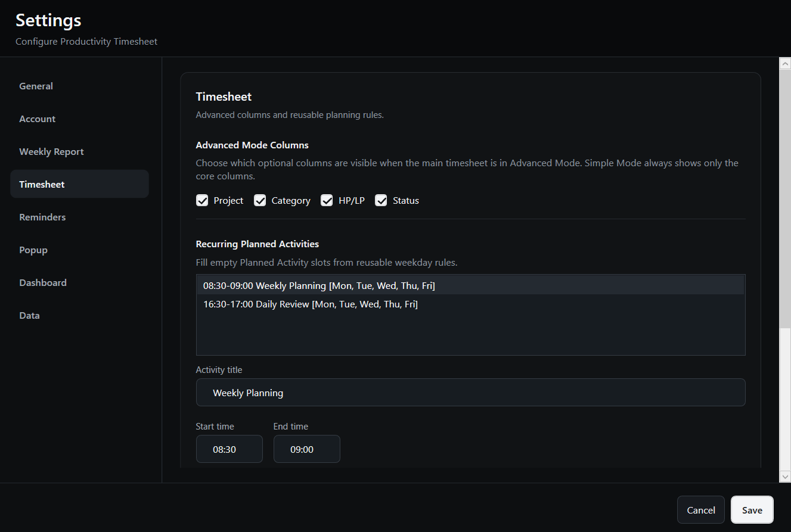Select the 16:30-17:00 Daily Review rule

click(x=470, y=304)
